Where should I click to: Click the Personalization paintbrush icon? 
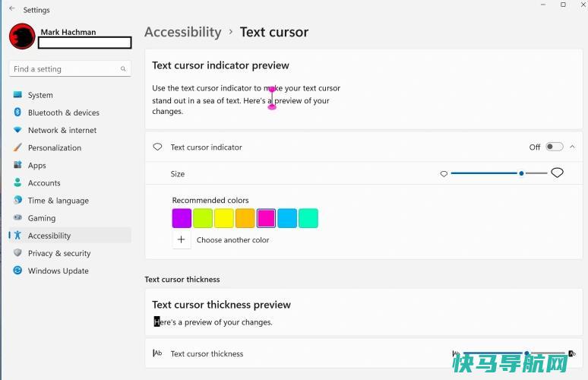click(17, 147)
